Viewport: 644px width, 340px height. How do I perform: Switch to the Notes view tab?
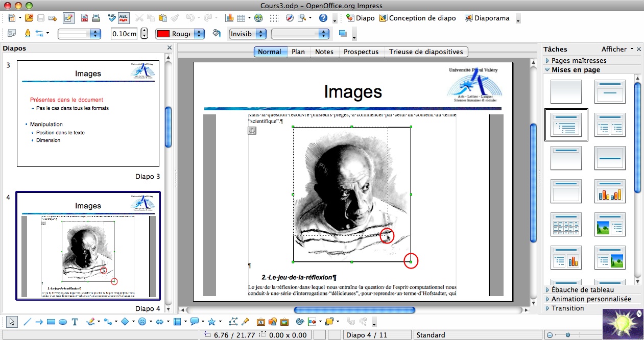[x=324, y=52]
